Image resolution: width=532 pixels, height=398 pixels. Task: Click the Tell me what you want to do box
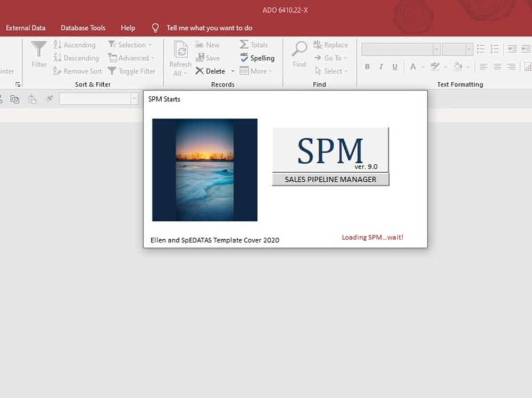tap(209, 28)
